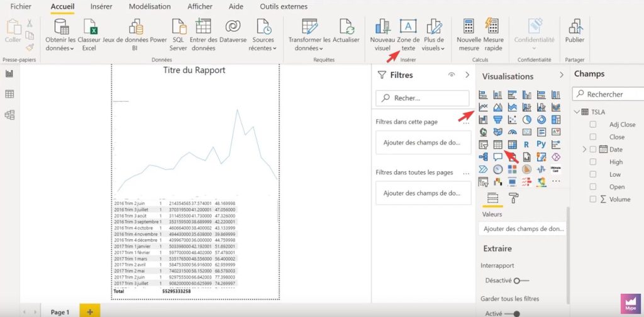Select the scatter chart visual
This screenshot has width=644, height=317.
click(512, 120)
